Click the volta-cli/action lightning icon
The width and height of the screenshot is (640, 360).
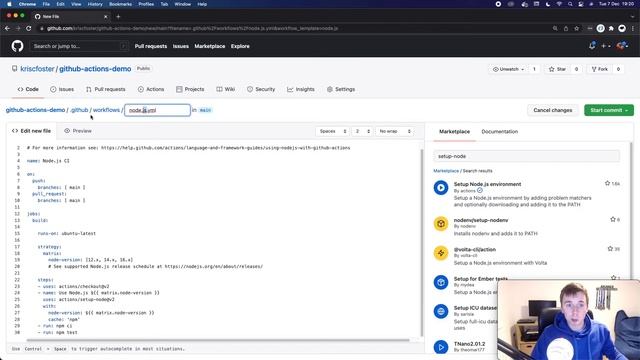(441, 253)
